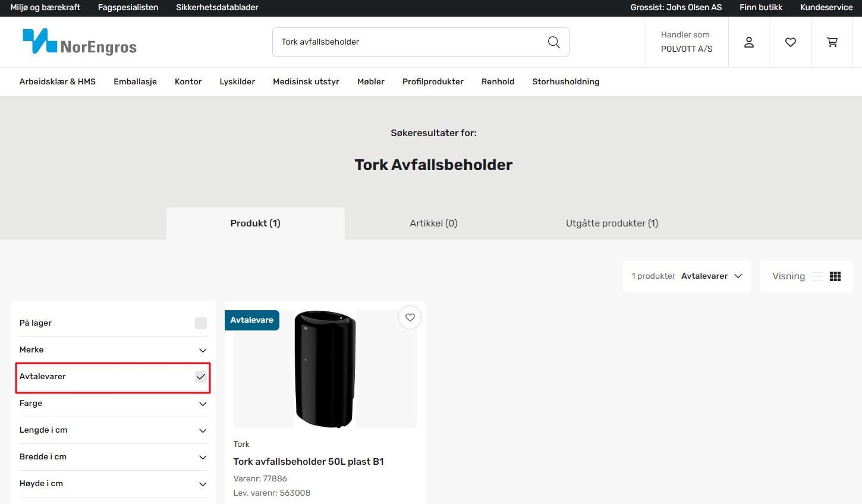Click the Tork brand label on product card
The height and width of the screenshot is (504, 862).
click(x=241, y=444)
